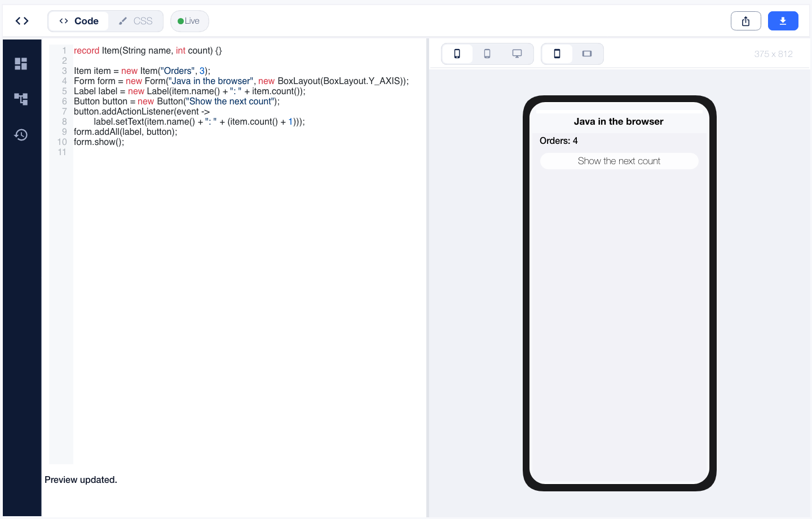Click code line 1 record Item declaration
The width and height of the screenshot is (812, 519).
148,51
